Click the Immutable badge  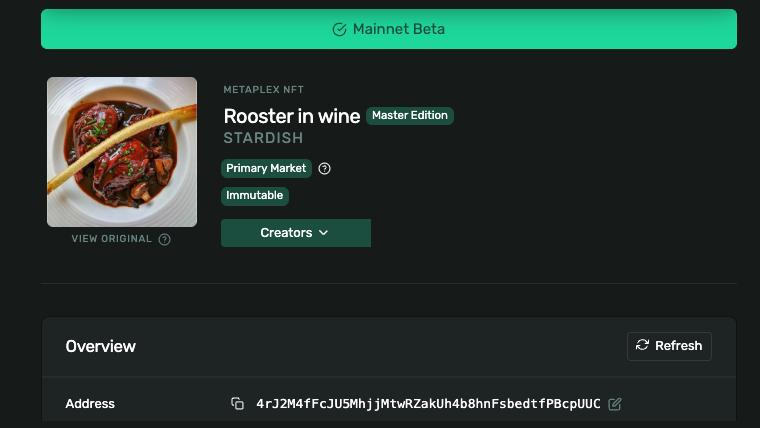click(255, 196)
